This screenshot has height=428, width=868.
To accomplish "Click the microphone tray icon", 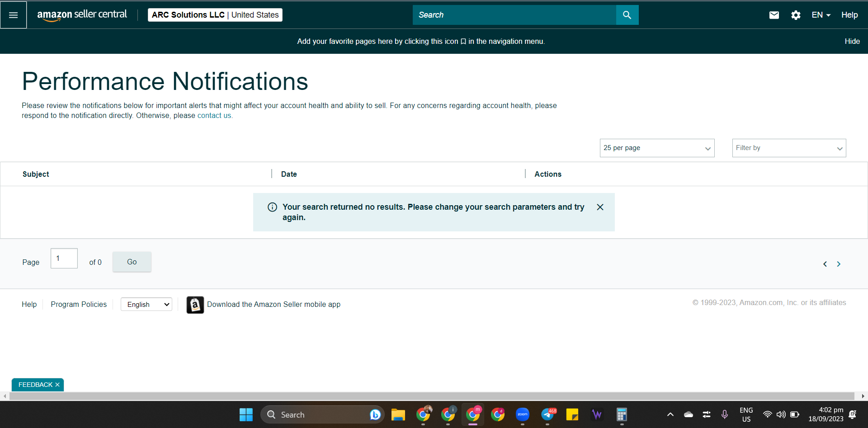I will click(x=725, y=414).
